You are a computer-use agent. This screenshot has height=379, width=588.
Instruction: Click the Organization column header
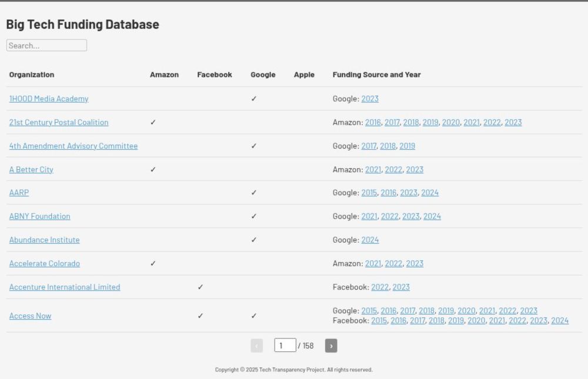coord(32,75)
